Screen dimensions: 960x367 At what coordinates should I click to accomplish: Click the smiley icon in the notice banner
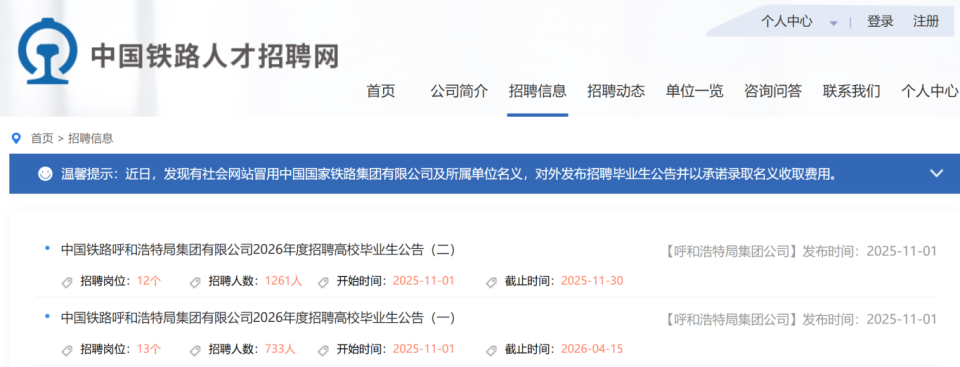tap(45, 174)
